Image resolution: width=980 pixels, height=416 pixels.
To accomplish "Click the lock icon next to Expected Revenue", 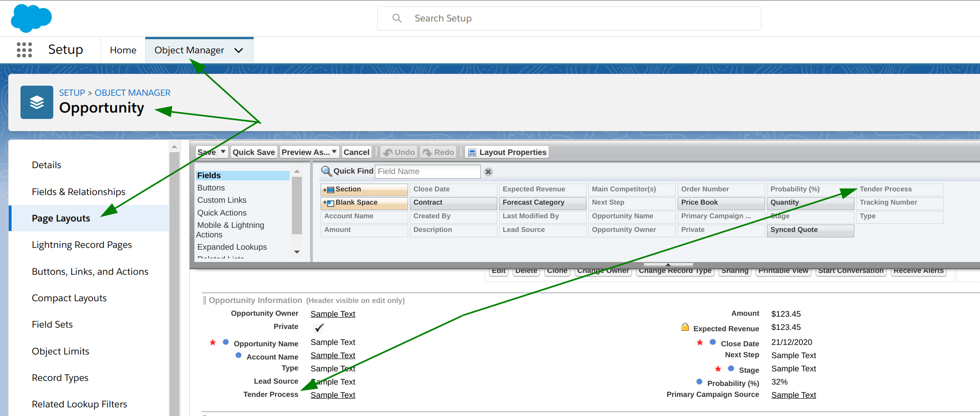I will click(685, 327).
